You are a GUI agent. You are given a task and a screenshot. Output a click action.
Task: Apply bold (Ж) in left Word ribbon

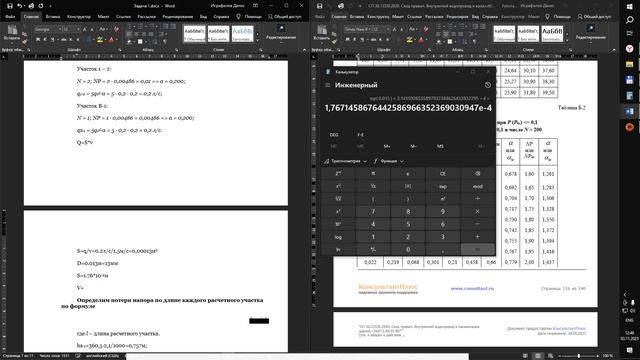[x=38, y=40]
